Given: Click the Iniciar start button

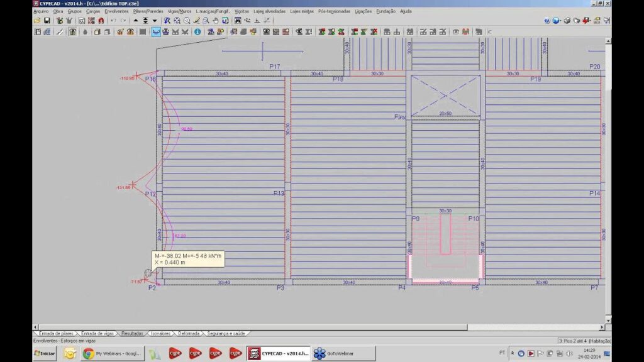Looking at the screenshot, I should (x=45, y=353).
